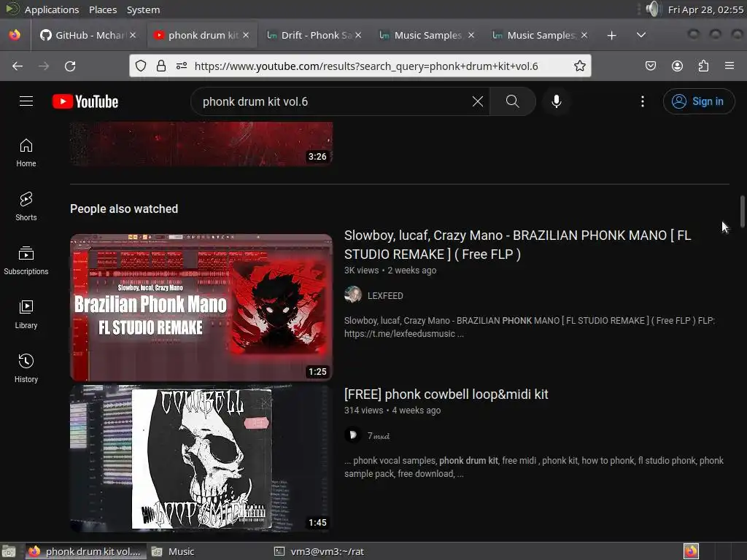This screenshot has height=560, width=747.
Task: Close the Drift - Phonk tab
Action: [358, 35]
